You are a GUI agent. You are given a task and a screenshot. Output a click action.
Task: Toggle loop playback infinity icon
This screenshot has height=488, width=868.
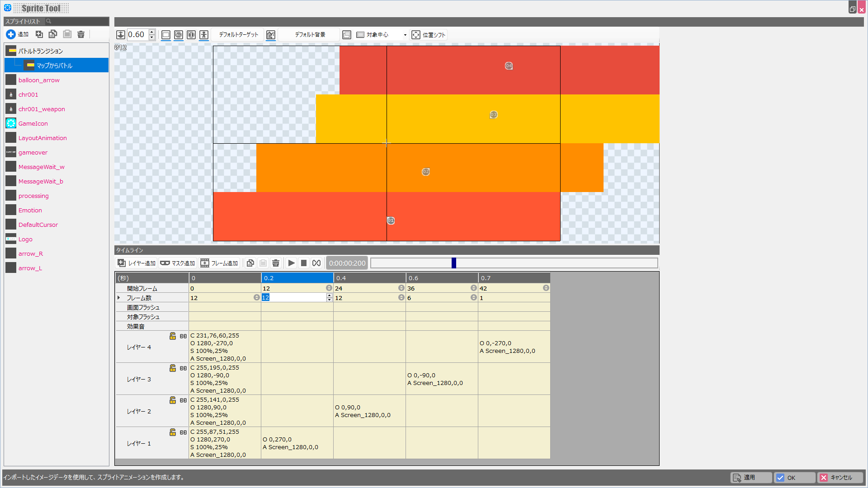(316, 263)
